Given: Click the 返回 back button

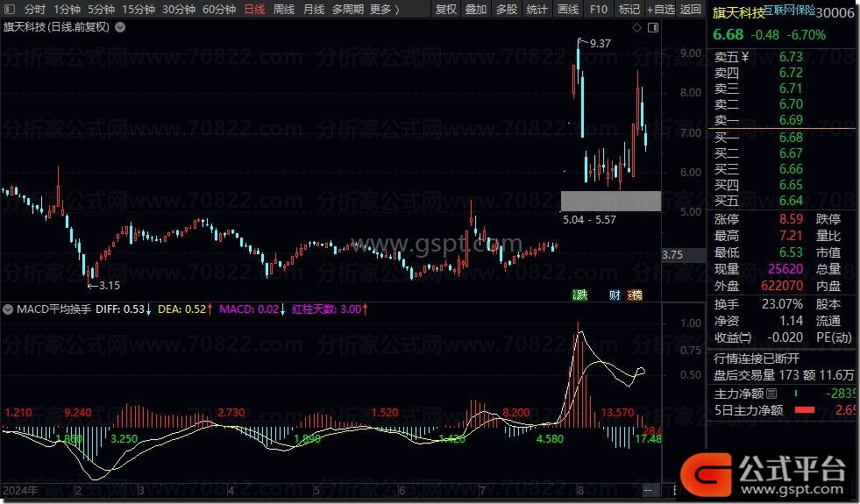Looking at the screenshot, I should [691, 10].
